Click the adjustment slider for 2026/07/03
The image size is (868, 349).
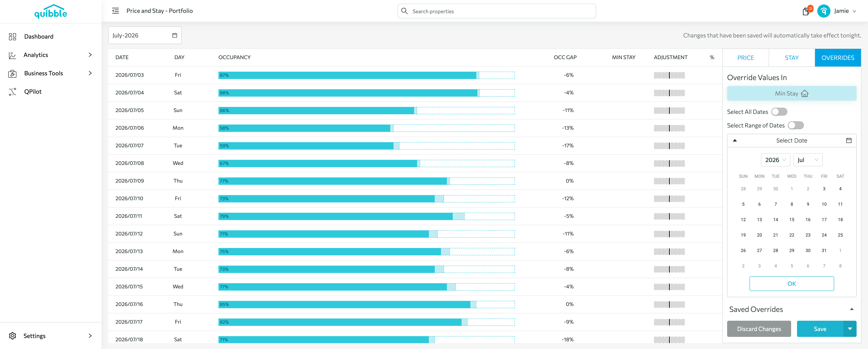pos(669,75)
